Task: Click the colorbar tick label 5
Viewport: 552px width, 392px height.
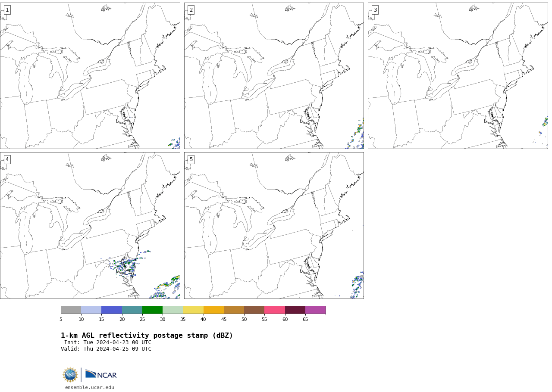Action: point(61,320)
